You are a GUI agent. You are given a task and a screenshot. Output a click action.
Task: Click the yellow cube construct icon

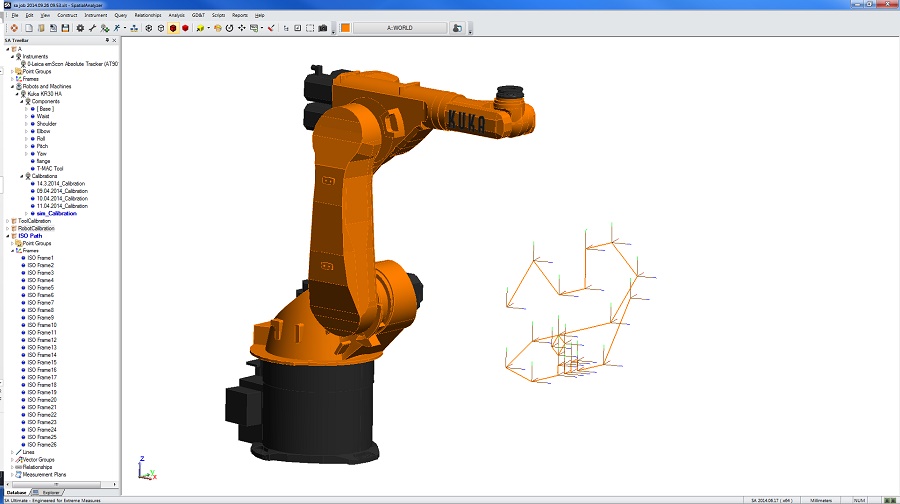pos(200,28)
